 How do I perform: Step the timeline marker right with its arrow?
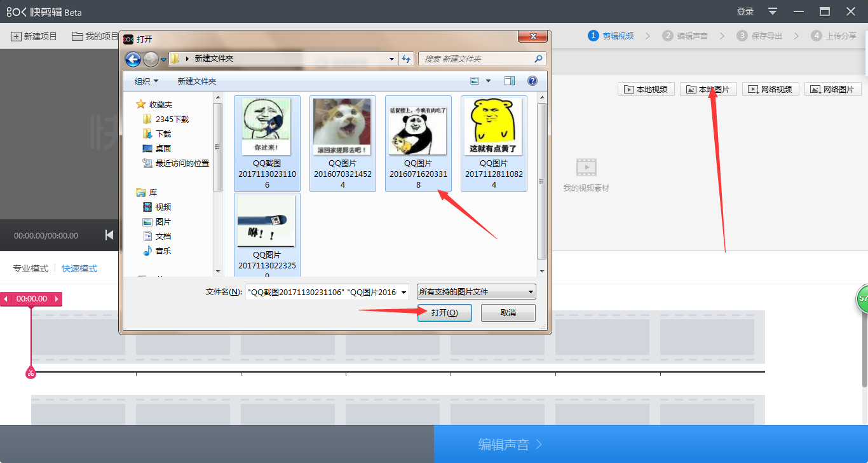coord(57,299)
